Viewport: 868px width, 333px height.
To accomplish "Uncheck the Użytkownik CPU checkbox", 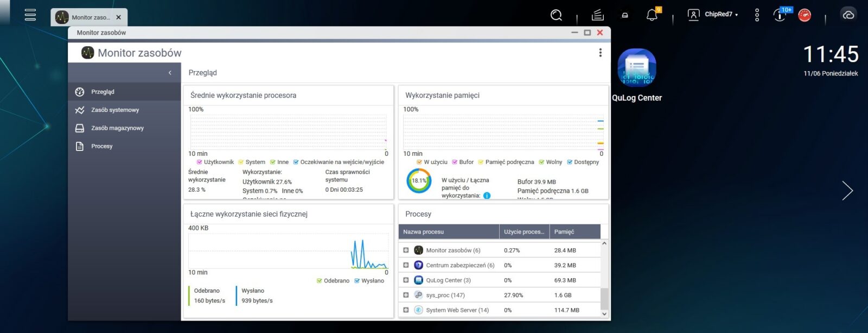I will (x=199, y=162).
